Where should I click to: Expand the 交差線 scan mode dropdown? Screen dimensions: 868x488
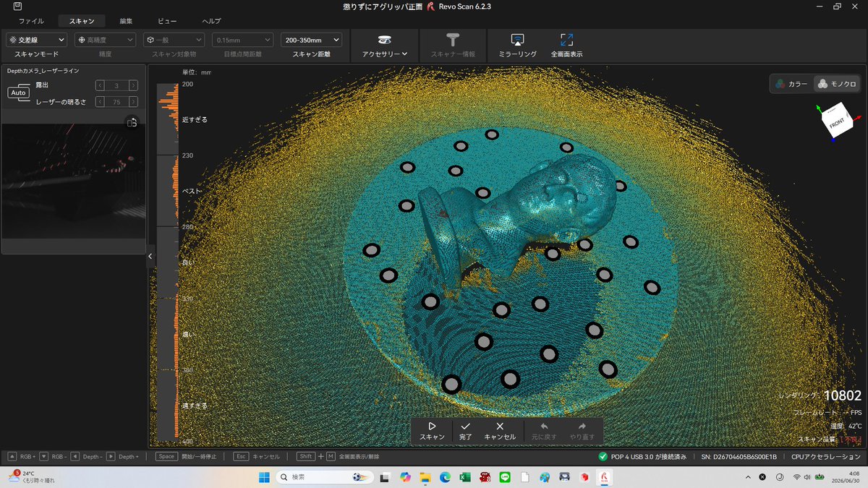coord(36,40)
